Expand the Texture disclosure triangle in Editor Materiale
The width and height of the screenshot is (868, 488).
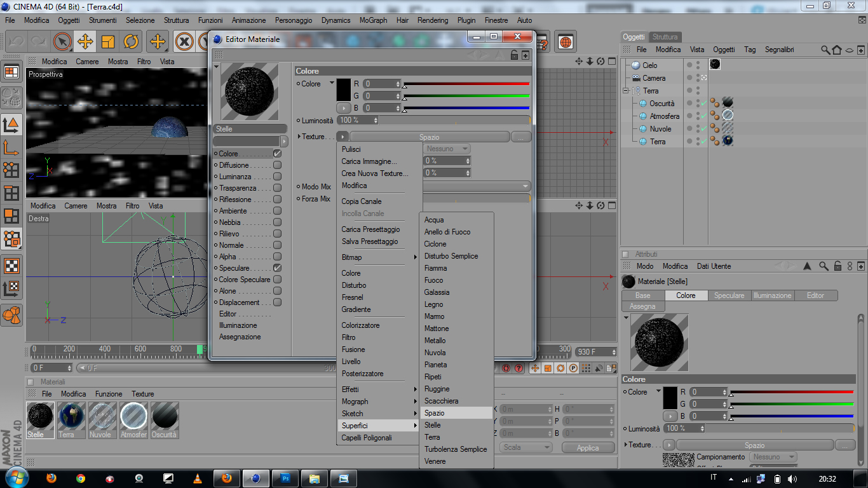[x=299, y=137]
